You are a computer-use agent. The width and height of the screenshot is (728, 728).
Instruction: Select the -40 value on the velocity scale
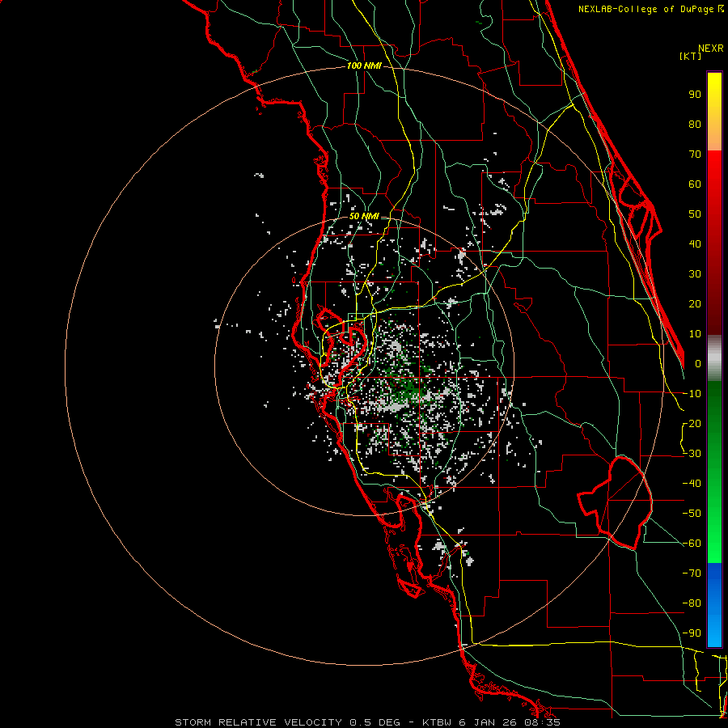[692, 484]
